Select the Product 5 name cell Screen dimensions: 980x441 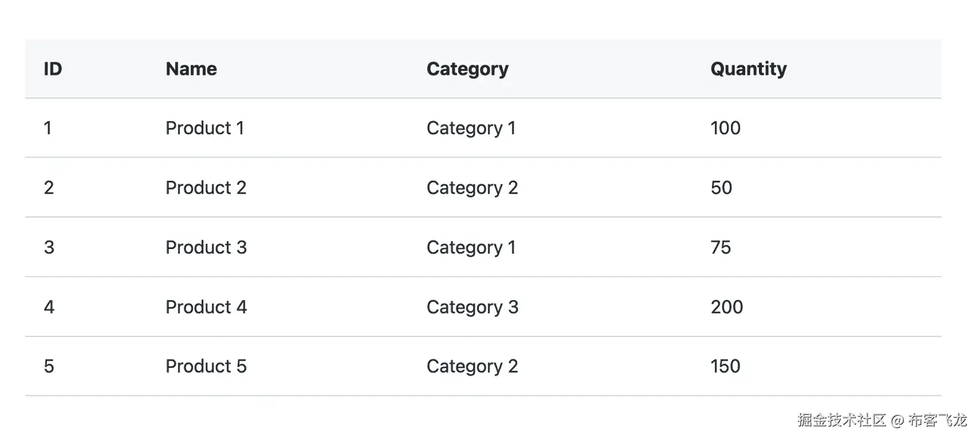coord(206,366)
